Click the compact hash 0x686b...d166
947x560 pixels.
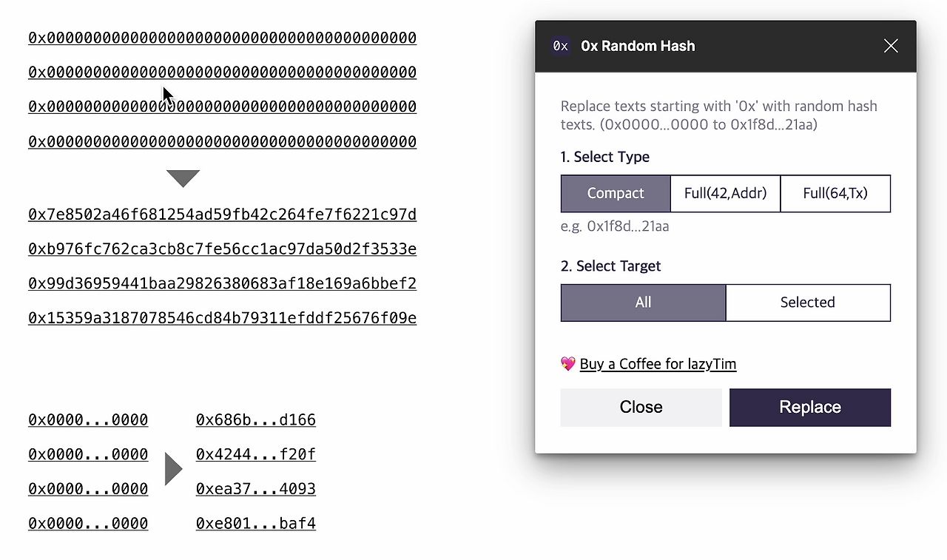(255, 420)
